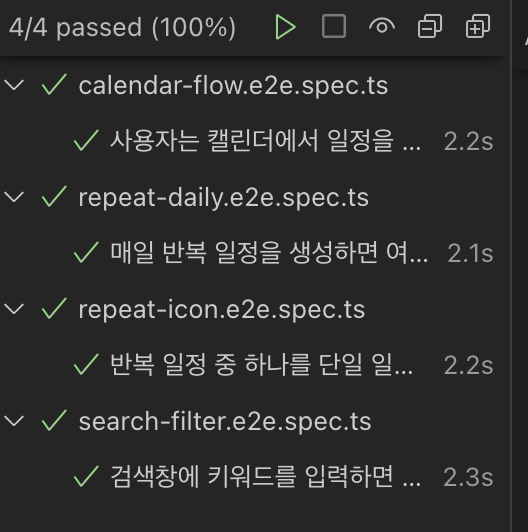Click the stop tests square icon
The height and width of the screenshot is (532, 528).
(334, 26)
